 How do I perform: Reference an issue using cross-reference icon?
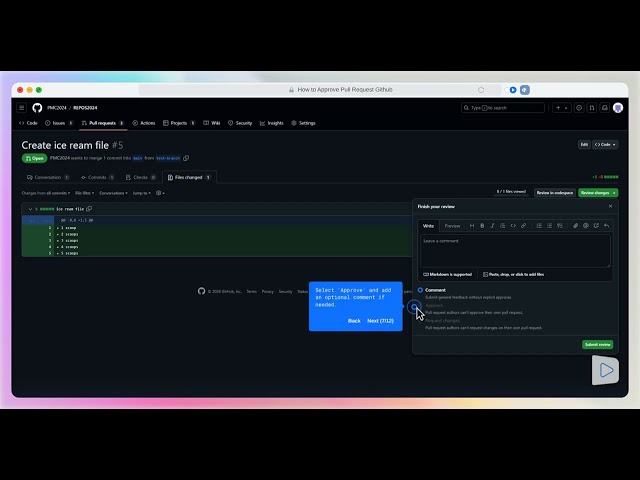(596, 226)
